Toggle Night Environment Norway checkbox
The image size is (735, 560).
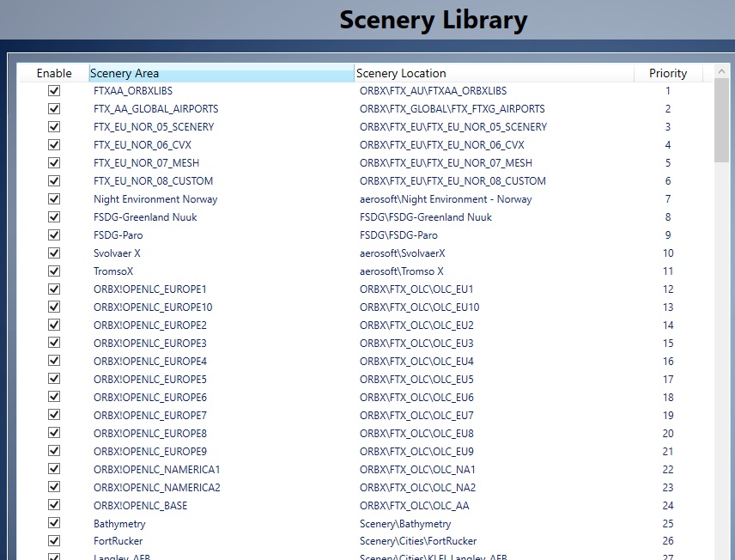coord(54,199)
